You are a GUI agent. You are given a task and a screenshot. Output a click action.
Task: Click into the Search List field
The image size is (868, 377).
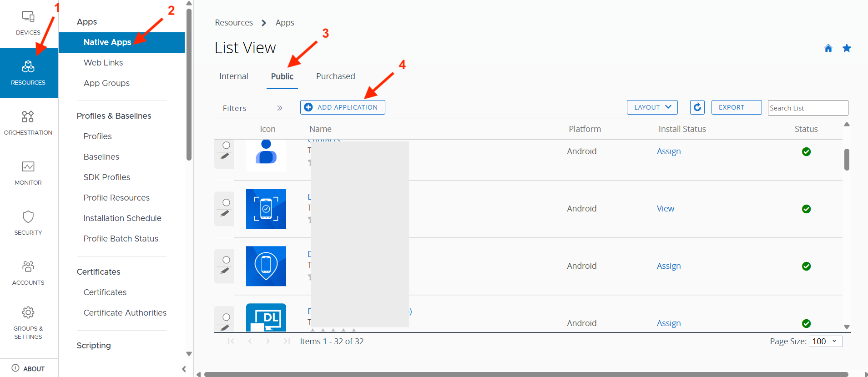[x=807, y=108]
